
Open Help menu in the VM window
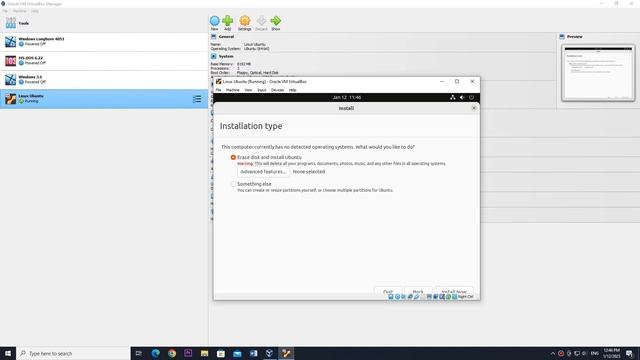pyautogui.click(x=293, y=90)
